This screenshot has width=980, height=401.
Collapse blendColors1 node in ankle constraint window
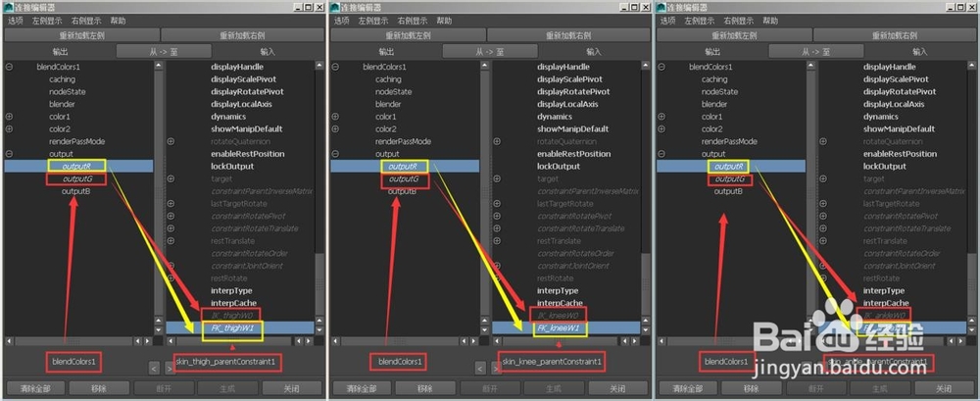[x=661, y=67]
